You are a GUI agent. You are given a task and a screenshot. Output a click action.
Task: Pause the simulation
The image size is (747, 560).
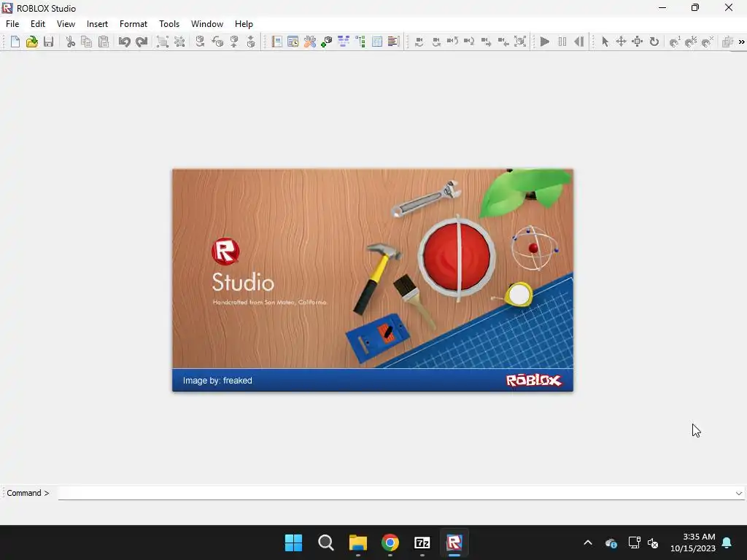point(562,42)
